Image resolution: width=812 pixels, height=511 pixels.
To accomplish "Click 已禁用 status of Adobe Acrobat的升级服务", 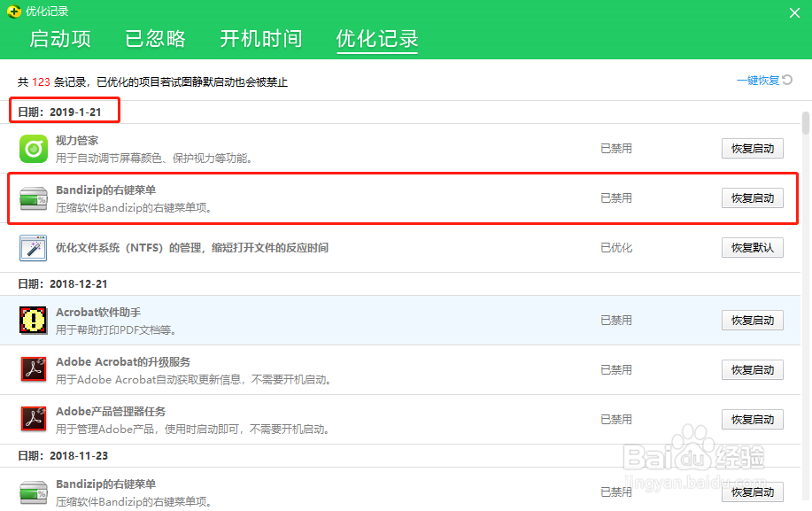I will click(616, 370).
